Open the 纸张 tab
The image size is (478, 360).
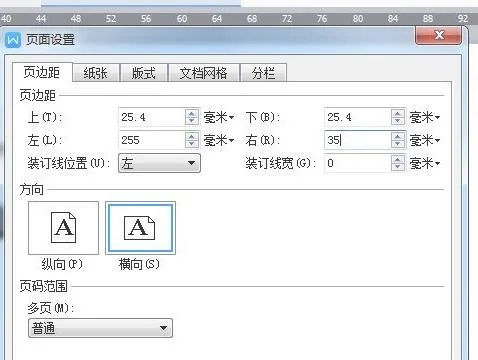(x=96, y=73)
